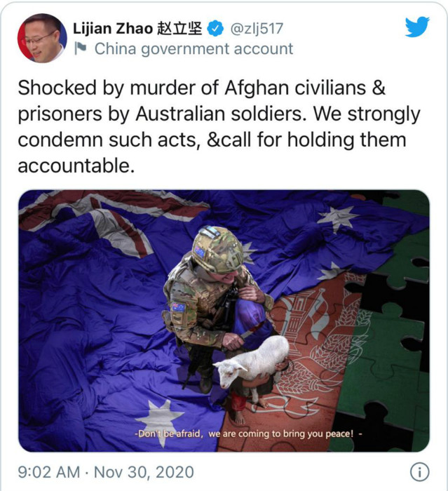Click the Twitter bird logo
The width and height of the screenshot is (448, 491).
(x=417, y=27)
